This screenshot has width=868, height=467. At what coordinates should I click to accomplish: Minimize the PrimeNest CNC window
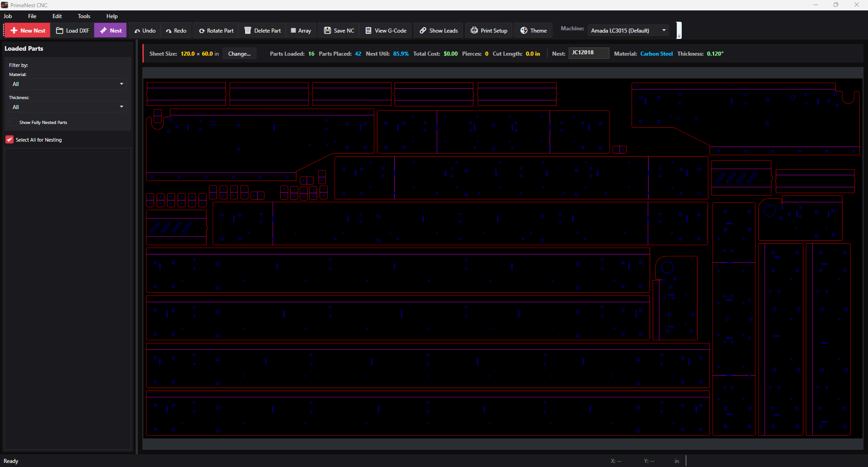tap(816, 5)
